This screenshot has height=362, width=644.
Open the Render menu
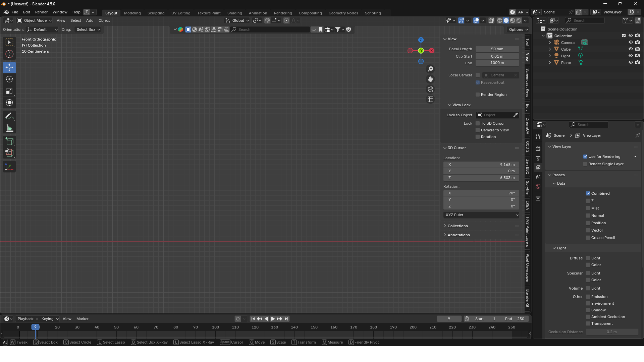41,12
